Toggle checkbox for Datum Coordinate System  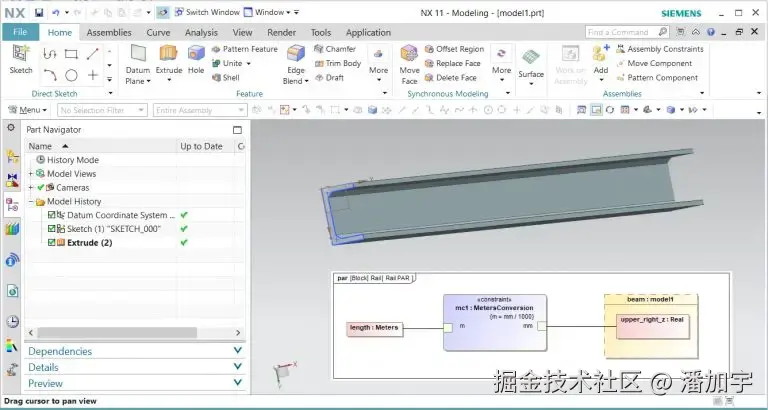(51, 215)
